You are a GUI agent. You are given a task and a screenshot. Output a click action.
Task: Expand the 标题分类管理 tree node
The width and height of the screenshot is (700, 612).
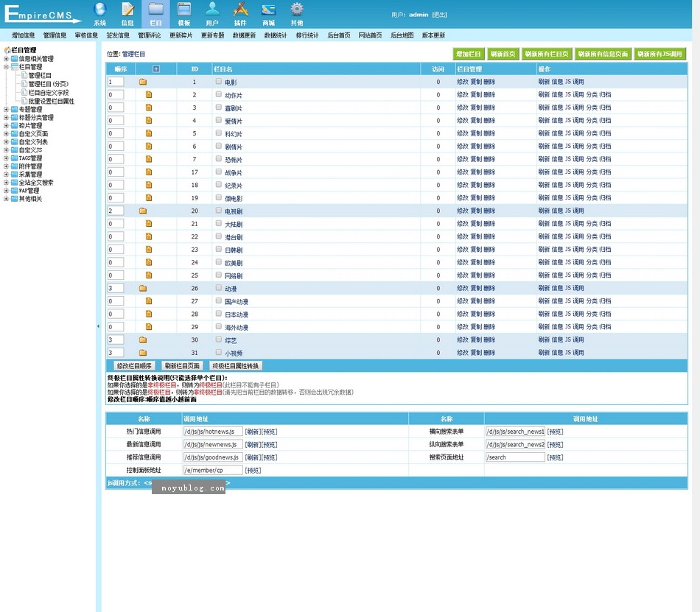coord(6,117)
